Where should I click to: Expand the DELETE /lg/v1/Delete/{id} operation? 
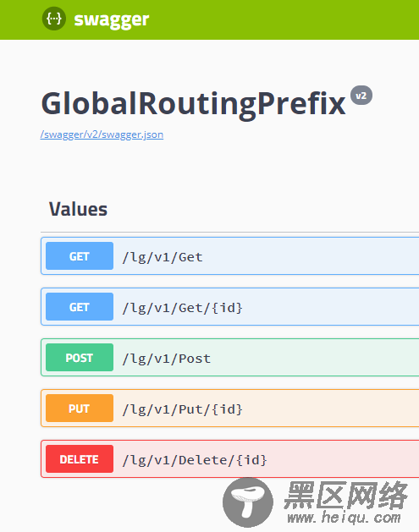(230, 458)
